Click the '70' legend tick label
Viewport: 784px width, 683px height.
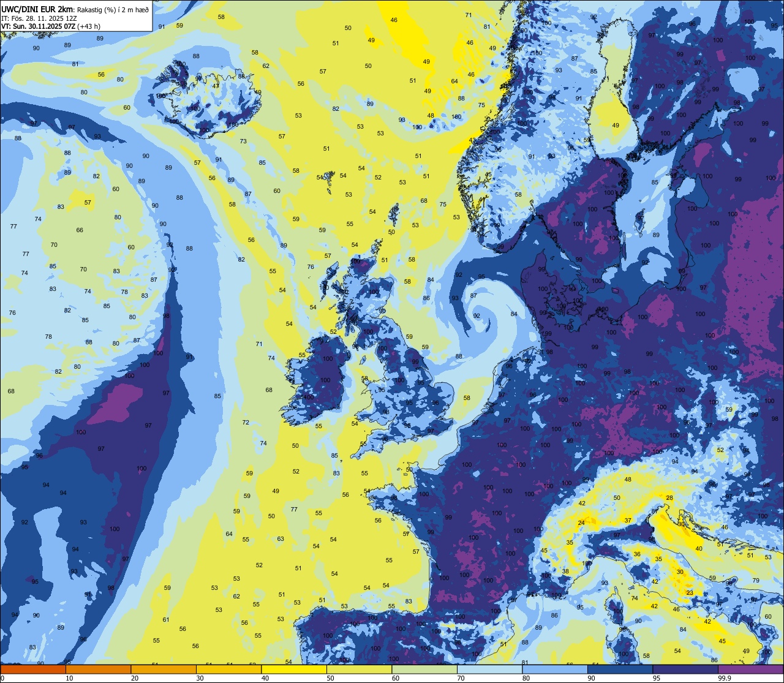[x=461, y=678]
